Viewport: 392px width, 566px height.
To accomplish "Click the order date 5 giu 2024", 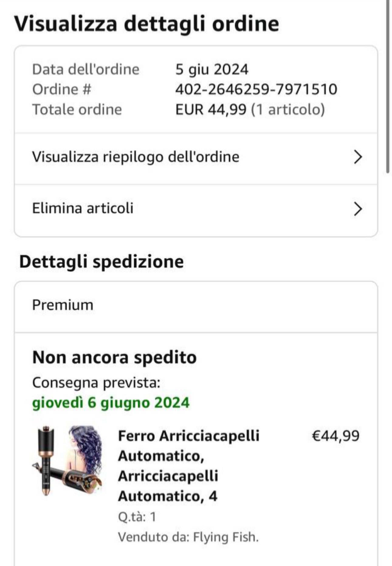I will pyautogui.click(x=212, y=69).
